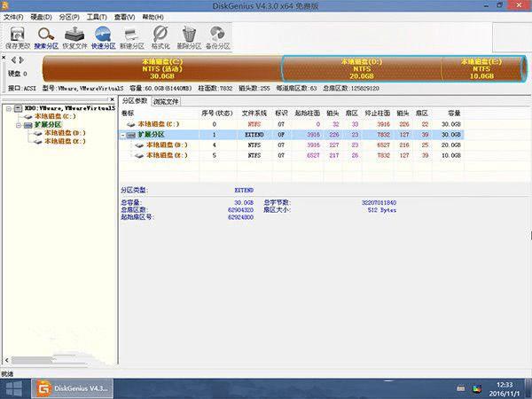Switch to the 分区参数 tab
Image resolution: width=532 pixels, height=399 pixels.
click(x=135, y=101)
